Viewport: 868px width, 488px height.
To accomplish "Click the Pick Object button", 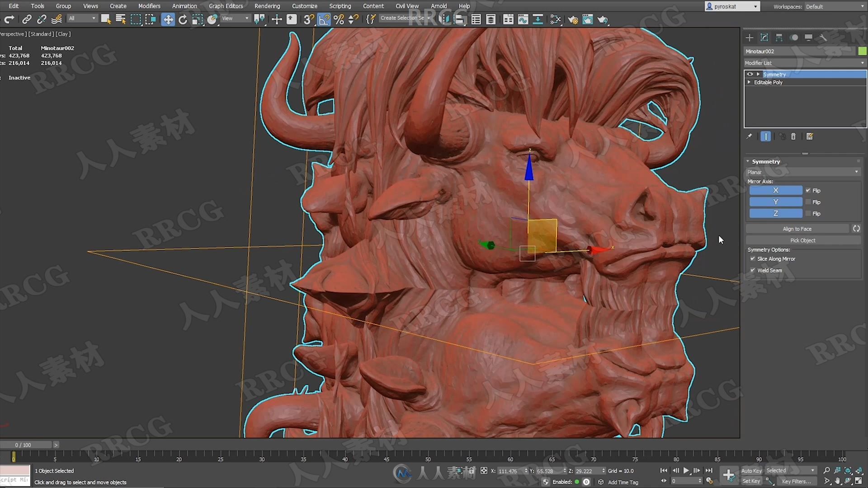I will tap(803, 239).
